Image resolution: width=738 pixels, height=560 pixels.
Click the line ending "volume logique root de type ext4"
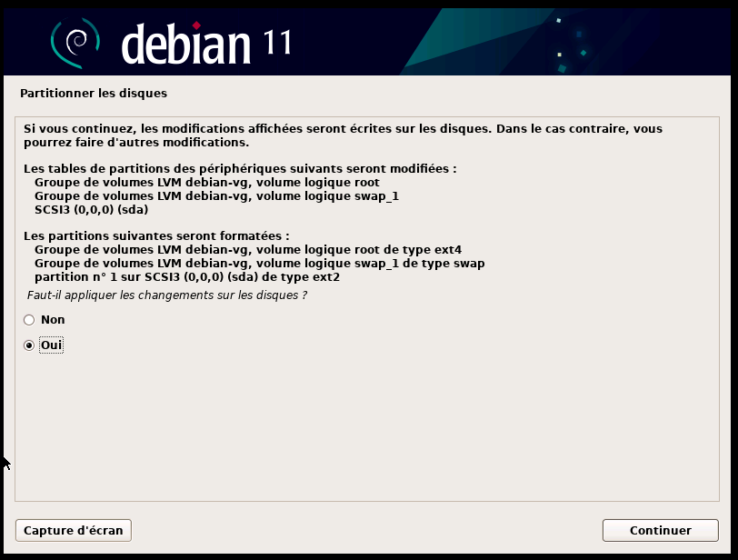[248, 249]
